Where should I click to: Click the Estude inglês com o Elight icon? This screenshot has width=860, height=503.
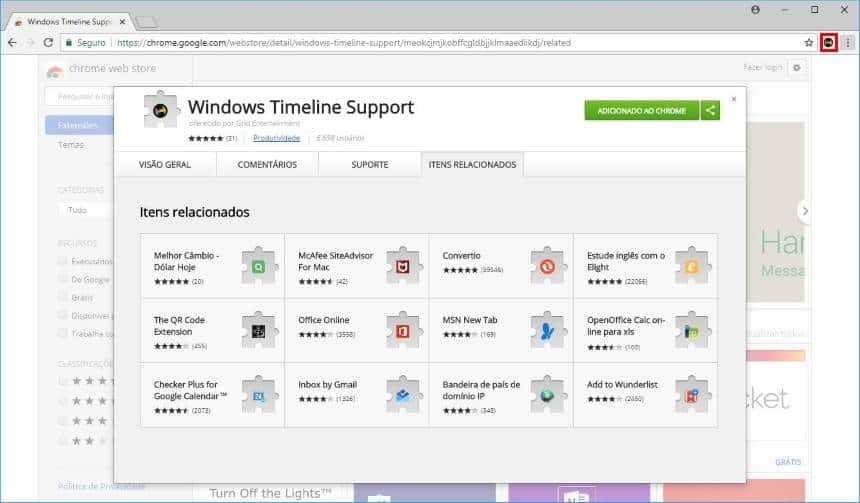[692, 266]
